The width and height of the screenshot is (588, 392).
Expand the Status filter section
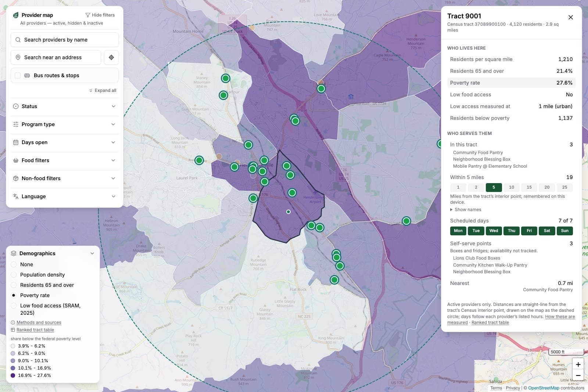(65, 106)
